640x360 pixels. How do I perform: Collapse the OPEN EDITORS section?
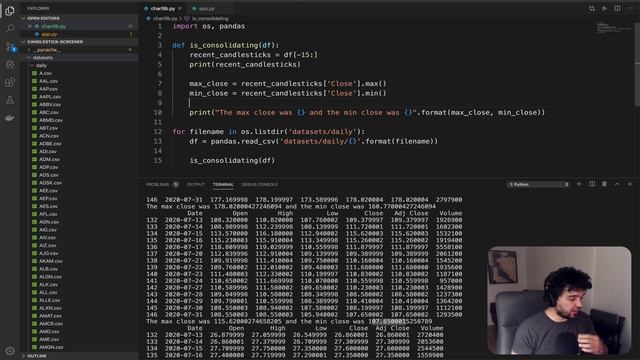coord(43,18)
